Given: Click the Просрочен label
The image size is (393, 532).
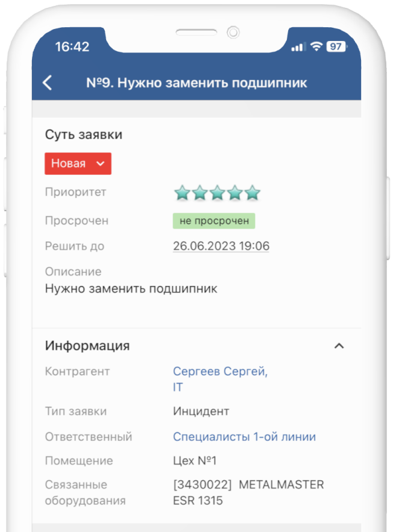Looking at the screenshot, I should coord(77,221).
